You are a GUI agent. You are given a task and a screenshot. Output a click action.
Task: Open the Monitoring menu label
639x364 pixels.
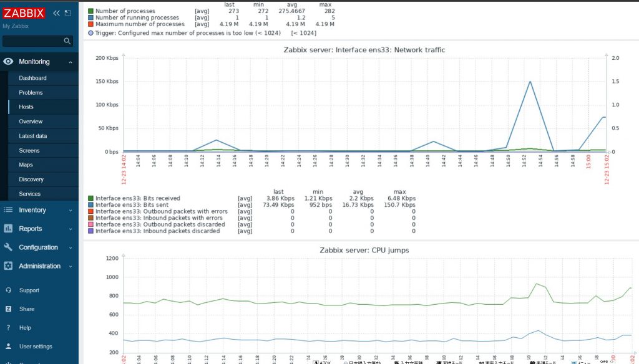tap(34, 62)
